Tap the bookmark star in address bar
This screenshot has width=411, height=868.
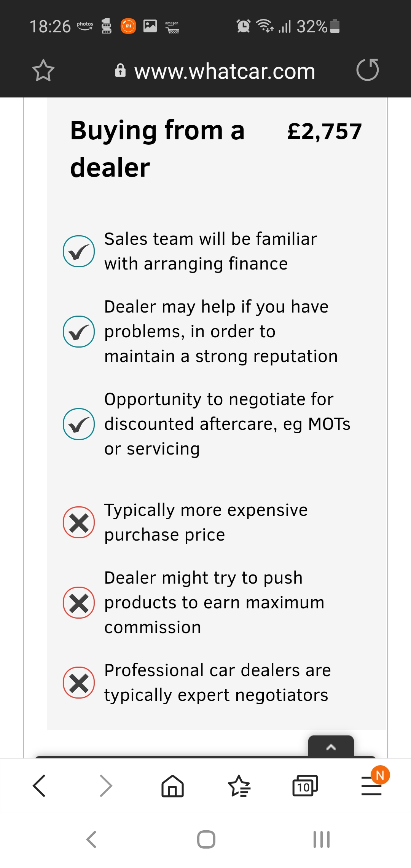[43, 70]
